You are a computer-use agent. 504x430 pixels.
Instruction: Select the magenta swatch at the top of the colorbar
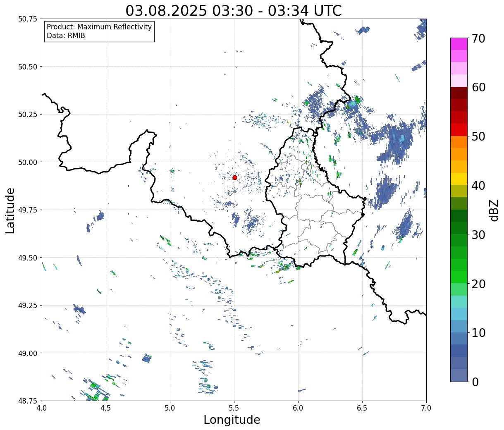pyautogui.click(x=459, y=44)
